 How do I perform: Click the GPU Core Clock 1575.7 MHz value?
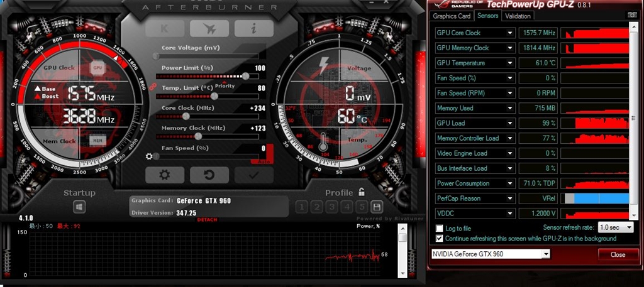pyautogui.click(x=538, y=33)
